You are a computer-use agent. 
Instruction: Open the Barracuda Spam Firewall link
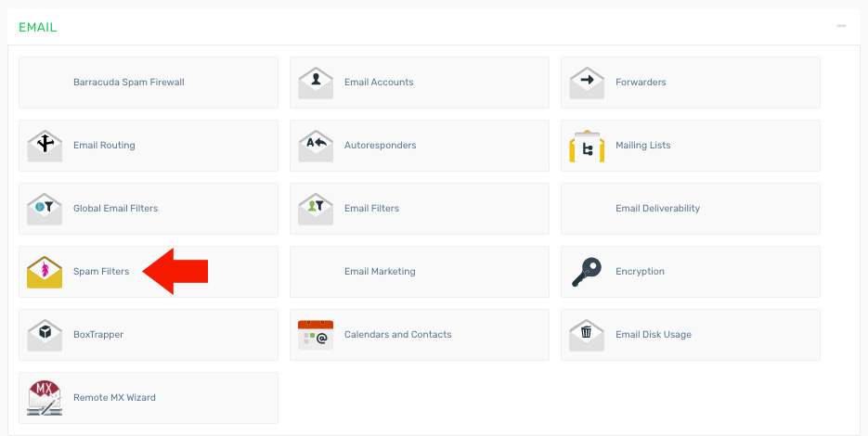click(x=129, y=83)
